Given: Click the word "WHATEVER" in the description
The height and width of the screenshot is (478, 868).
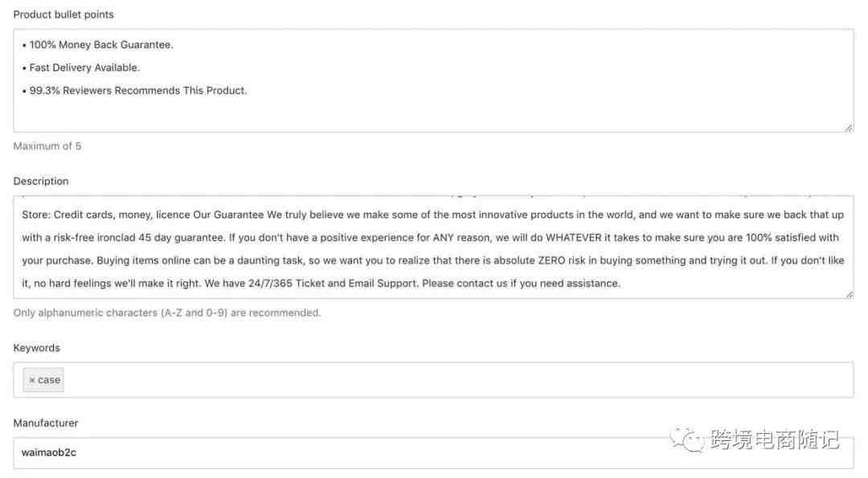Looking at the screenshot, I should pos(574,237).
